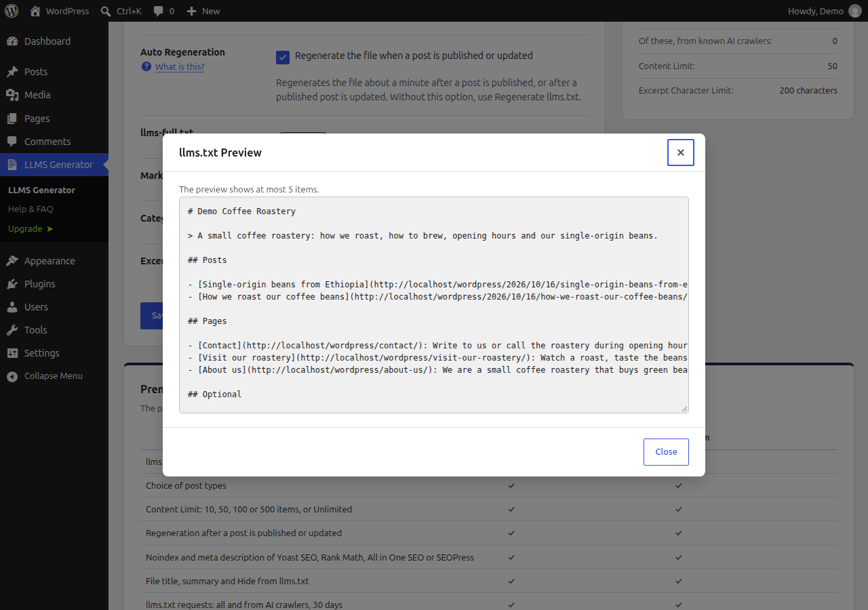Open the Howdy, Demo account menu
Screen dimensions: 868x610
(x=824, y=11)
